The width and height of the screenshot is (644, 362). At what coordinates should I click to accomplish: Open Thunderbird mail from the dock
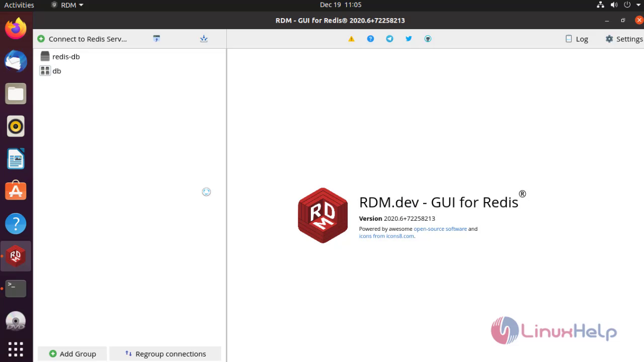tap(16, 61)
